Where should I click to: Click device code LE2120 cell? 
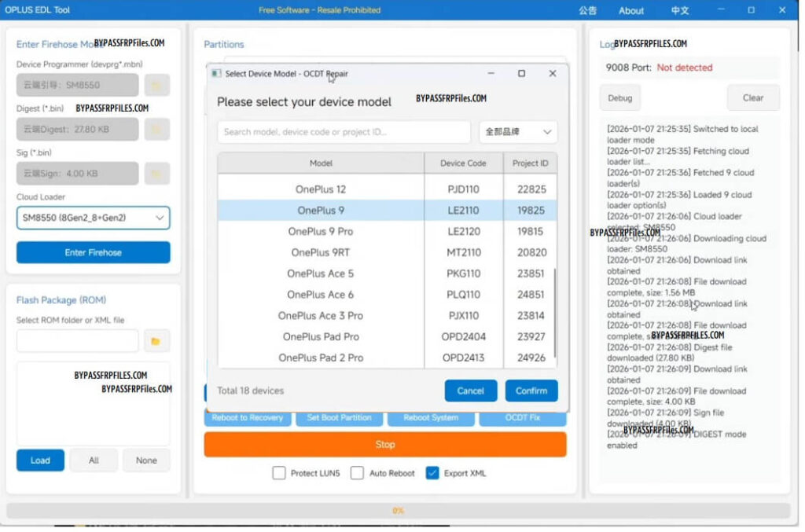pos(464,231)
